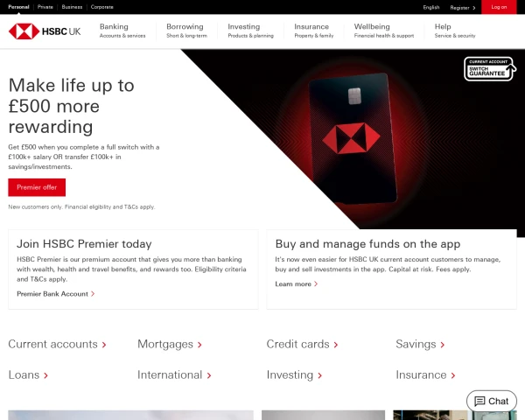Click the red chevron after Savings
Image resolution: width=525 pixels, height=420 pixels.
click(442, 345)
